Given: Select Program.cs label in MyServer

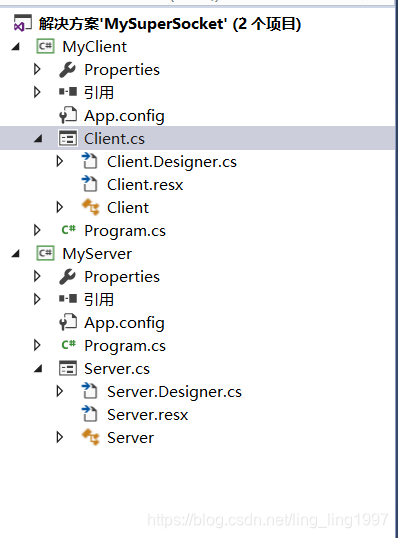Looking at the screenshot, I should pos(125,346).
